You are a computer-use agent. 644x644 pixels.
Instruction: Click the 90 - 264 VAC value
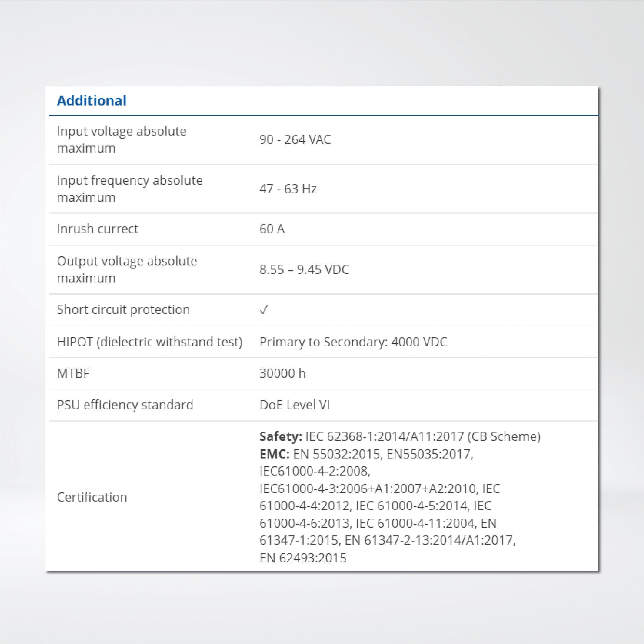[x=295, y=140]
